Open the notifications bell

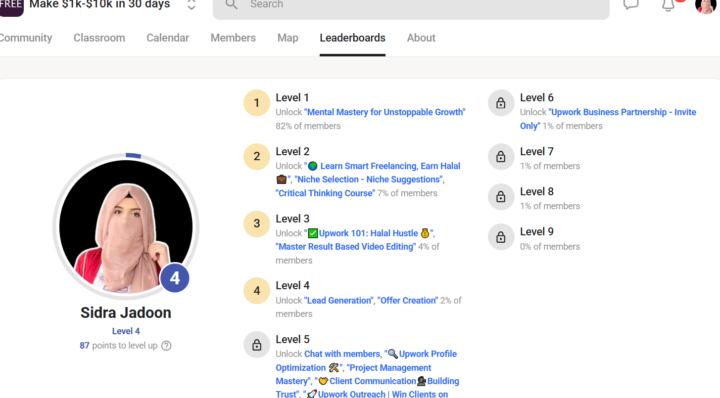tap(668, 5)
